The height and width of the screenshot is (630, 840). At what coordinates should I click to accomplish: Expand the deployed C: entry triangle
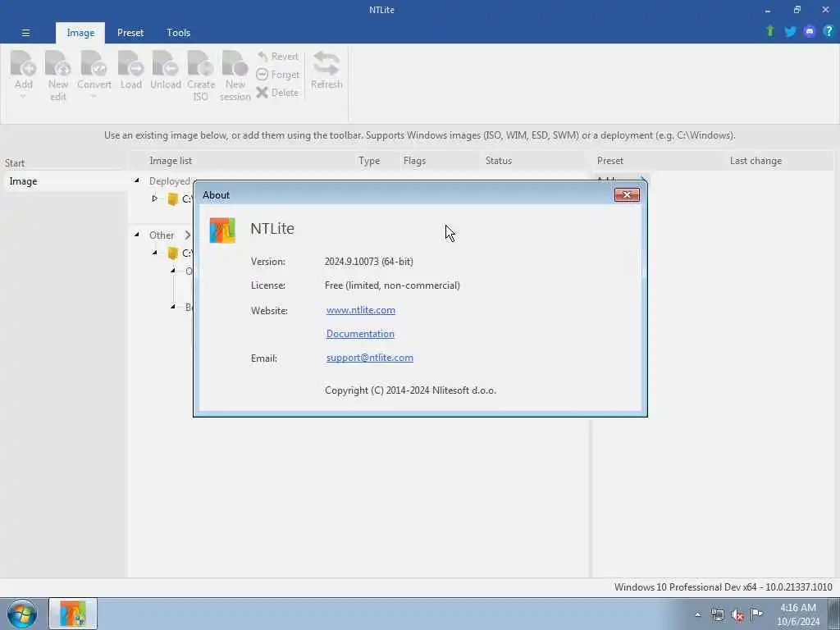click(x=154, y=199)
